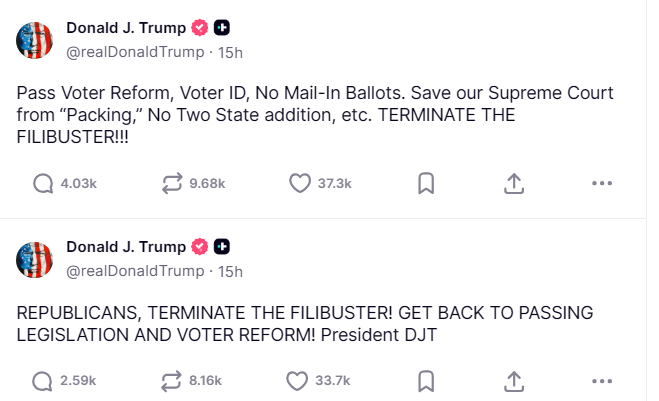Image resolution: width=659 pixels, height=401 pixels.
Task: Like the post with 33.7k likes
Action: point(299,380)
